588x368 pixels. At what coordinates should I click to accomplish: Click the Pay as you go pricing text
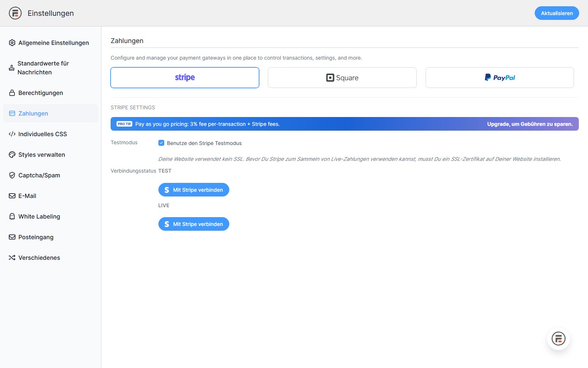tap(207, 124)
